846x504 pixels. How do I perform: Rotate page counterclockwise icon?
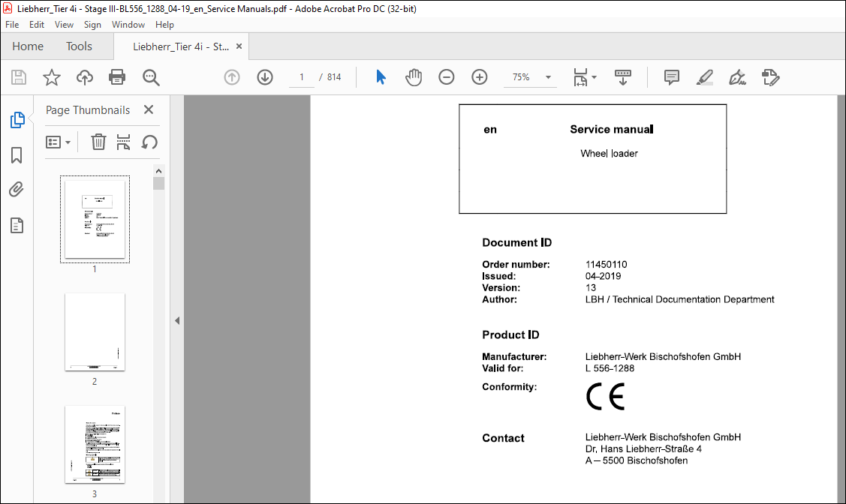(x=149, y=142)
